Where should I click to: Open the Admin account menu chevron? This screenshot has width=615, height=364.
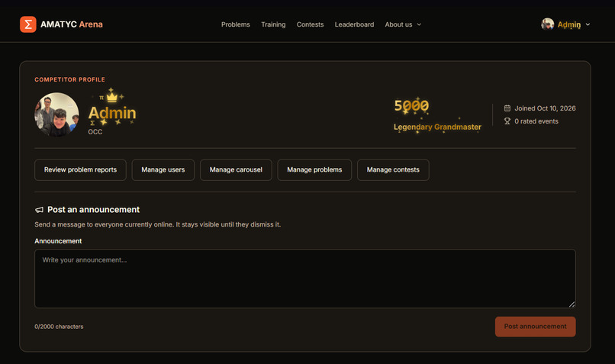[588, 24]
